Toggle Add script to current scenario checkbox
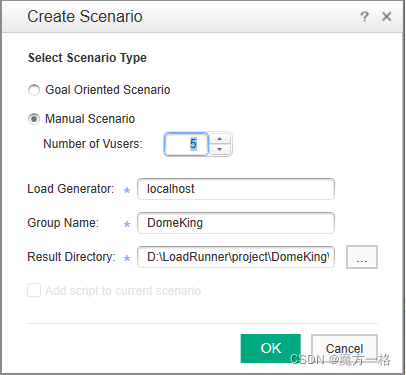 coord(34,290)
